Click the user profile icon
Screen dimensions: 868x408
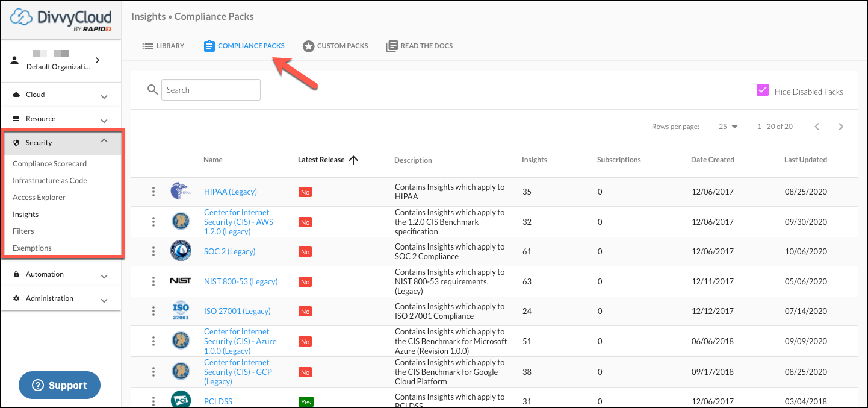[15, 60]
